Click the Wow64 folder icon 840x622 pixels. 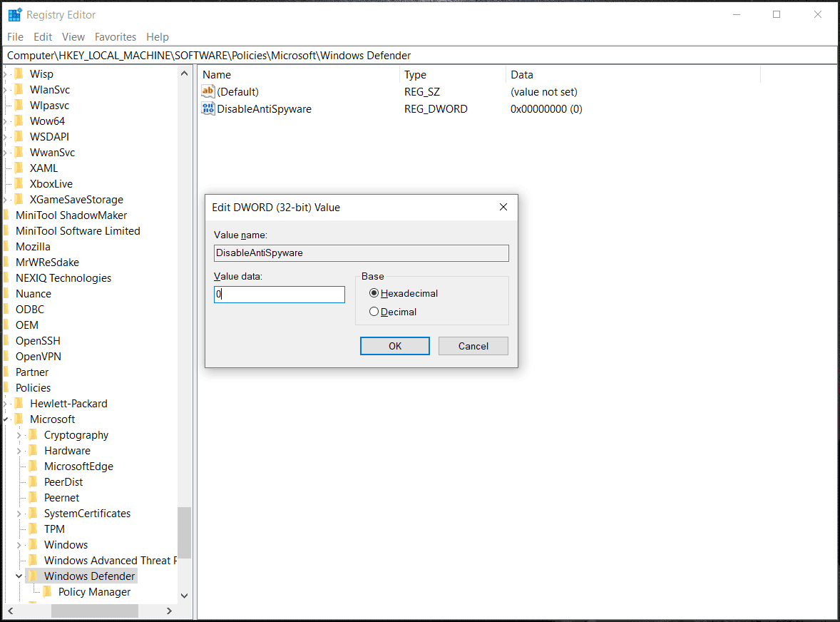[x=19, y=121]
